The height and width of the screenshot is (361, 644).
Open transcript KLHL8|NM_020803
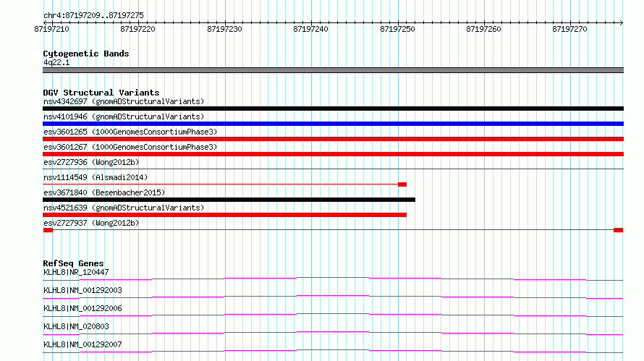pos(76,326)
